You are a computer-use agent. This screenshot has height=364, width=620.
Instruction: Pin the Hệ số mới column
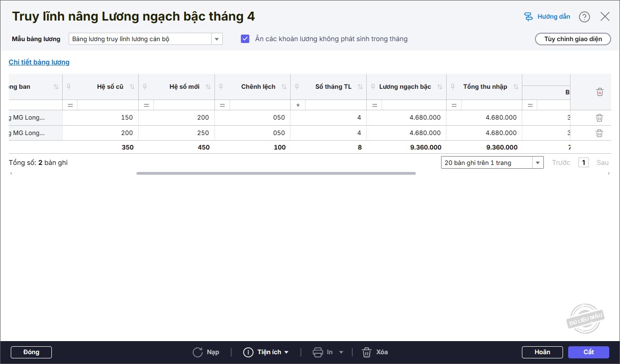[x=145, y=86]
